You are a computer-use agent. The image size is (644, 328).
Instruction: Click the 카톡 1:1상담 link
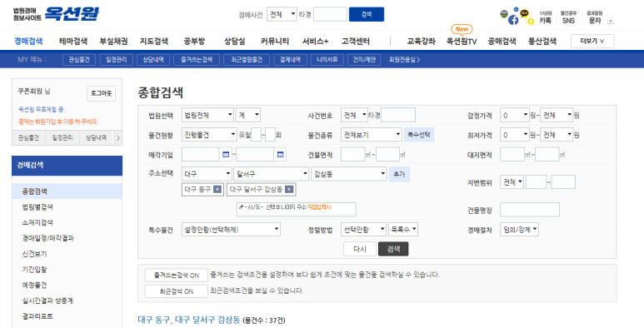545,17
